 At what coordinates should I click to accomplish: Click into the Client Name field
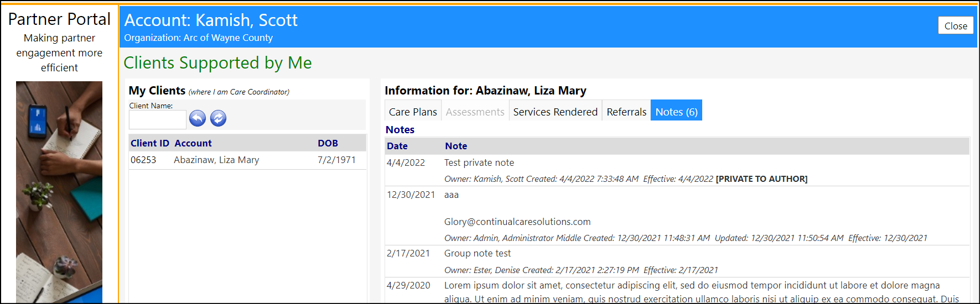[158, 119]
